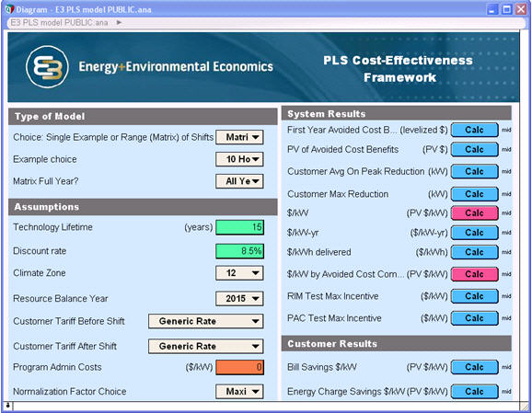Calculate $/kWh delivered result
This screenshot has width=532, height=413.
click(x=475, y=252)
